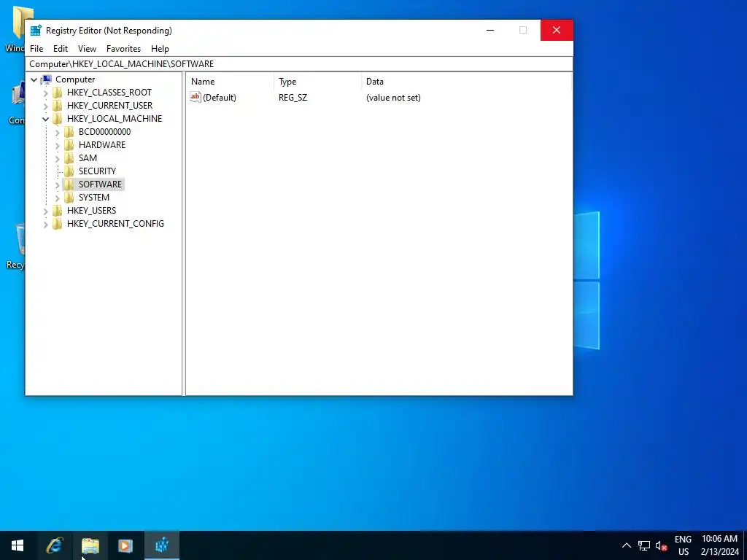Screen dimensions: 747x560
Task: Select the SYSTEM key label
Action: (94, 197)
